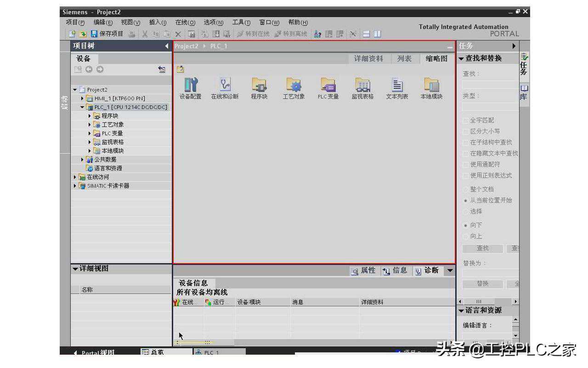The height and width of the screenshot is (368, 588).
Task: Switch to the 详细资料 details tab
Action: [368, 59]
